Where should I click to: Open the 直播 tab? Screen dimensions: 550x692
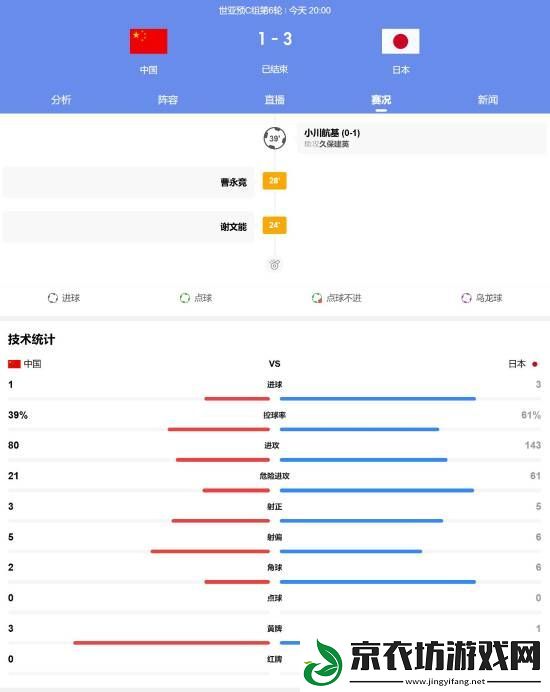275,100
